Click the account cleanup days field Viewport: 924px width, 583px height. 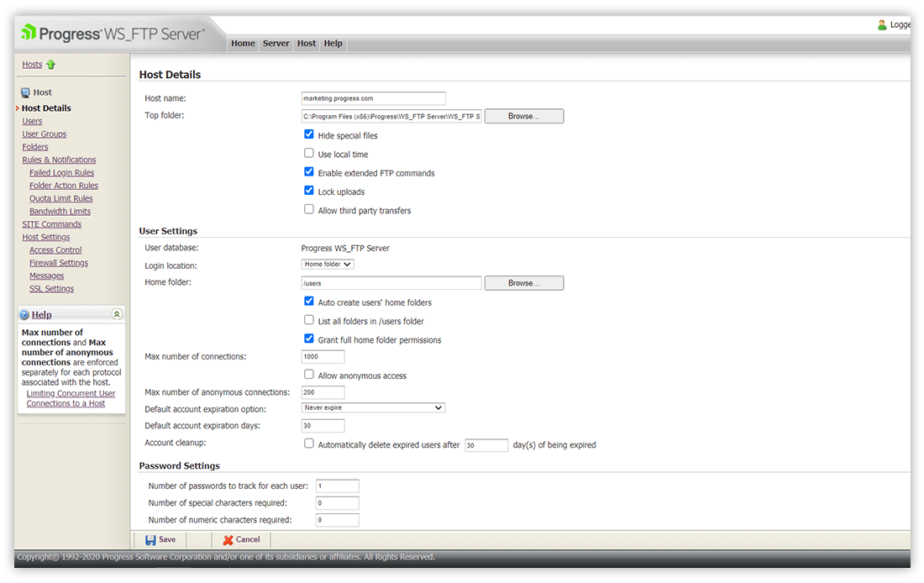486,445
